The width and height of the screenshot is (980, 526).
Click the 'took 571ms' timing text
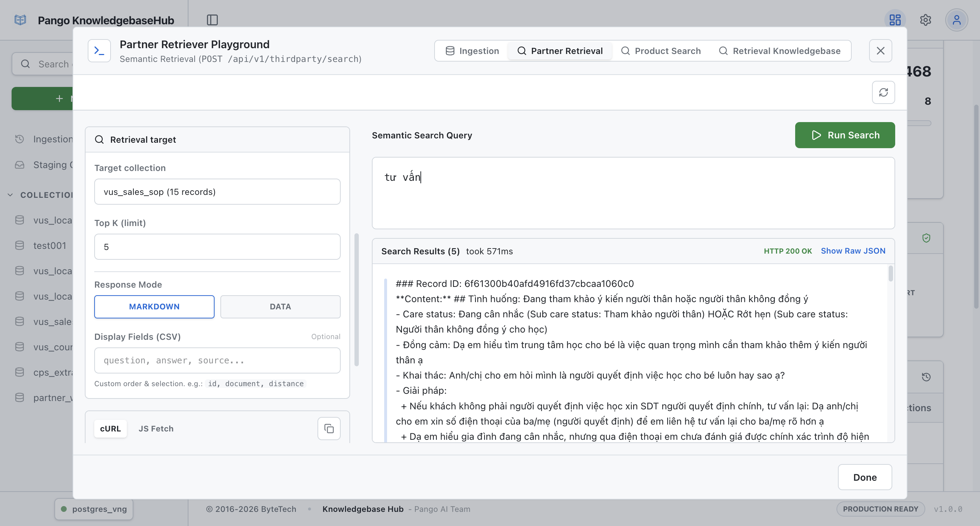point(489,251)
